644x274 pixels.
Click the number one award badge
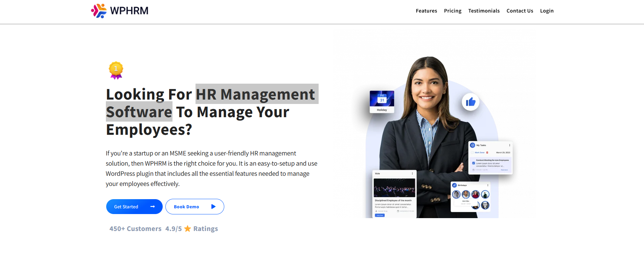coord(116,70)
